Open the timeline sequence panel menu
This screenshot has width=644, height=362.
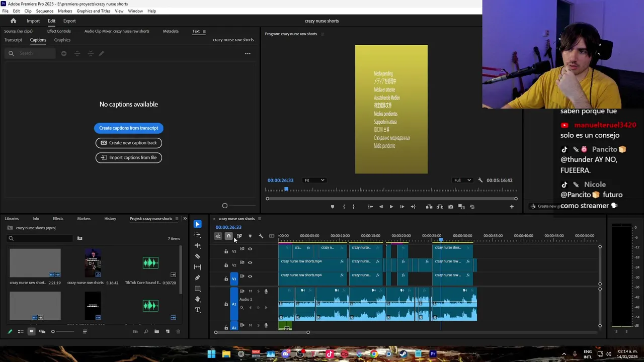(x=260, y=219)
